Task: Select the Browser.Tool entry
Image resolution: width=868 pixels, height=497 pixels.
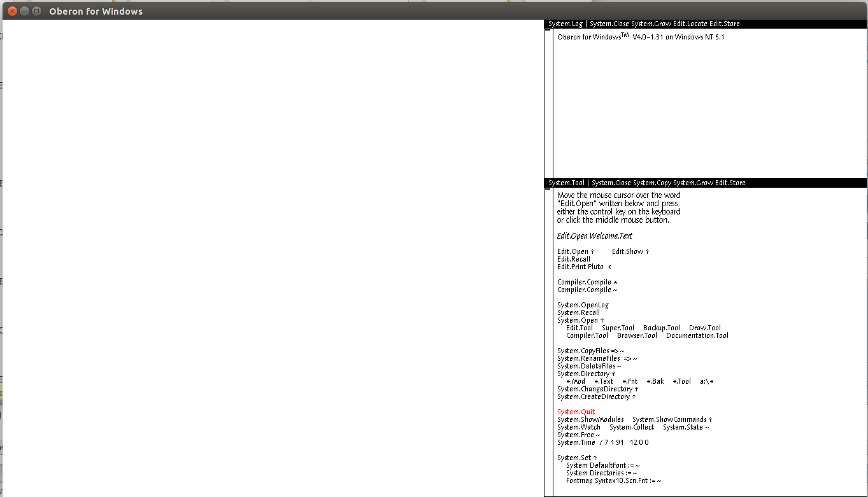Action: pyautogui.click(x=637, y=336)
